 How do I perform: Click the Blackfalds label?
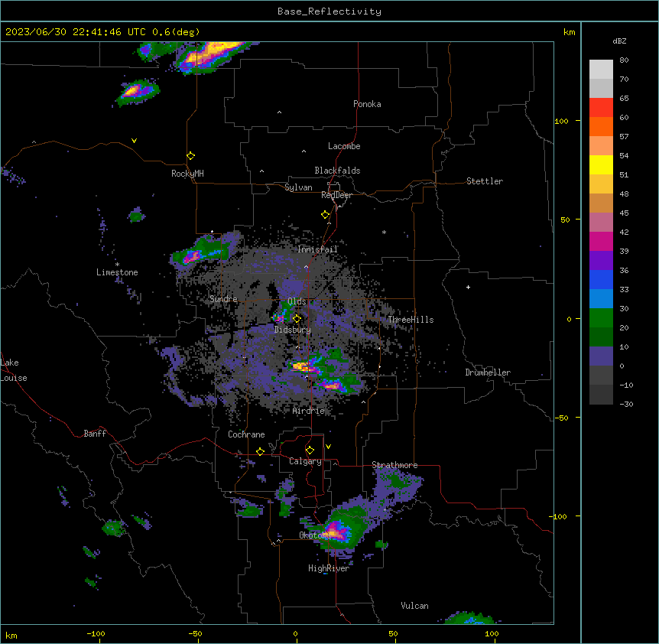[x=337, y=171]
